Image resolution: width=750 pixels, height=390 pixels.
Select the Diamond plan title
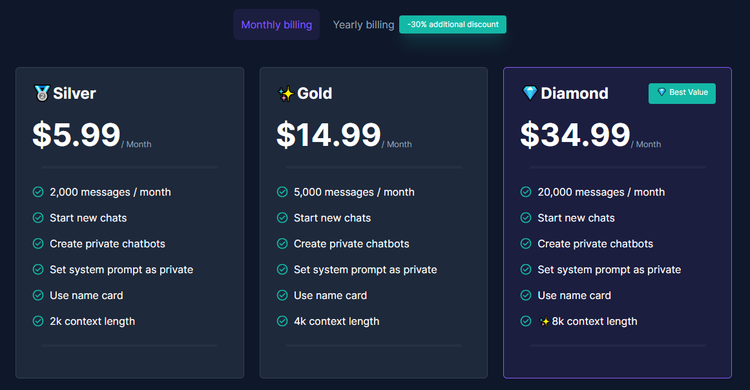coord(574,93)
